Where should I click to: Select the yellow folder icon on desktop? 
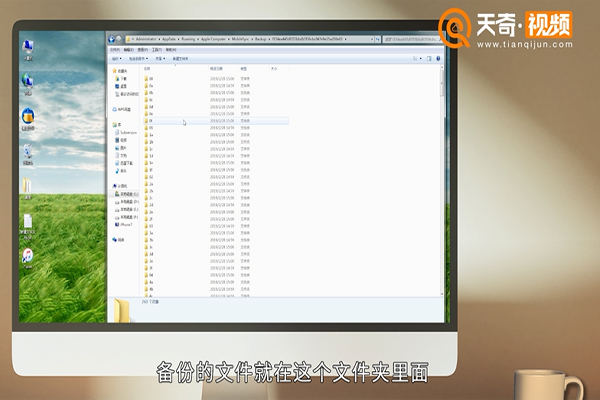tap(28, 186)
